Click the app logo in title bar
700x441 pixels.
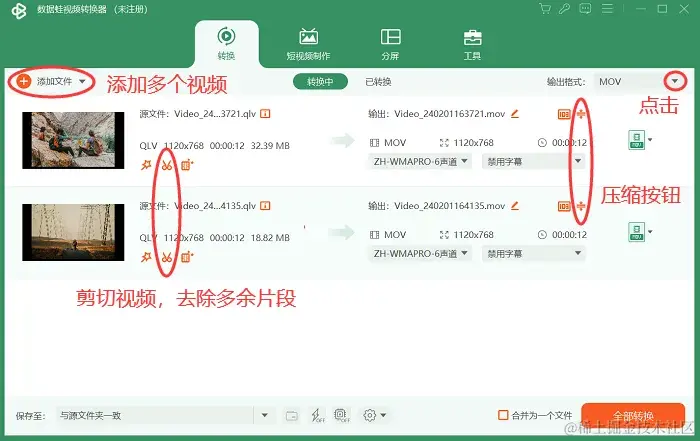(19, 10)
